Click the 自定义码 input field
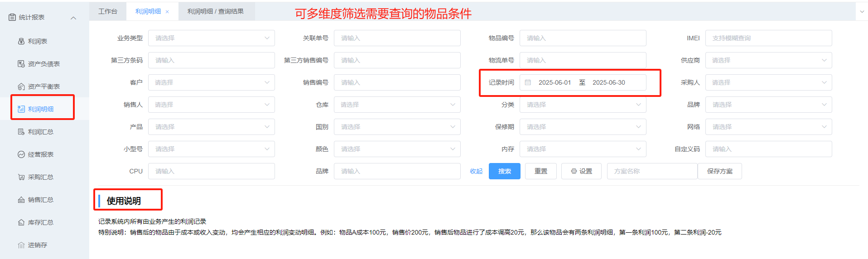 [x=769, y=149]
